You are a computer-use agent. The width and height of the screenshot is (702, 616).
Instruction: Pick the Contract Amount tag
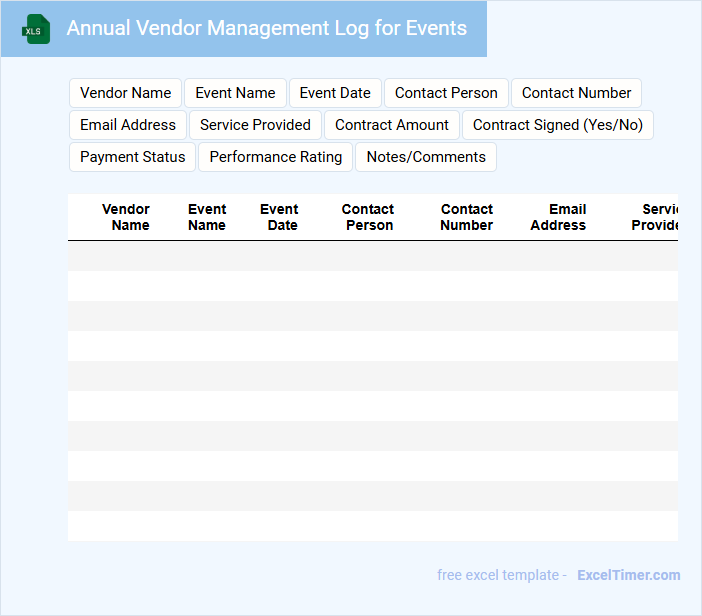[392, 125]
